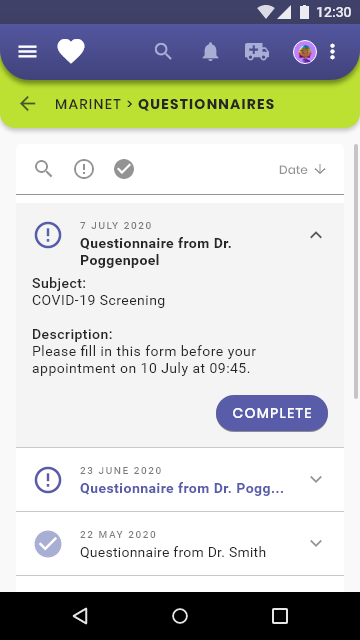Open the user profile avatar
The height and width of the screenshot is (640, 360).
pos(305,52)
